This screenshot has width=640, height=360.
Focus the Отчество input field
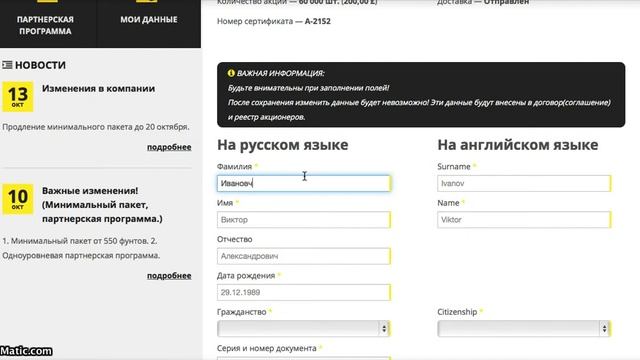(x=304, y=256)
